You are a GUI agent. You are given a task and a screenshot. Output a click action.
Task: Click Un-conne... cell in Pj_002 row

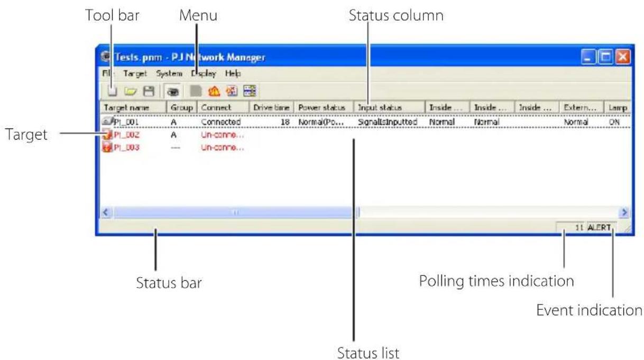click(222, 135)
